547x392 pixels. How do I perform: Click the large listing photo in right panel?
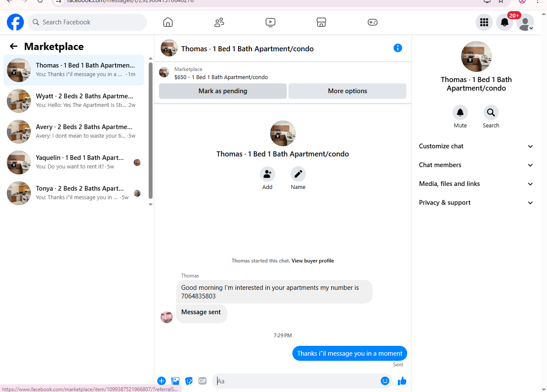(x=476, y=56)
